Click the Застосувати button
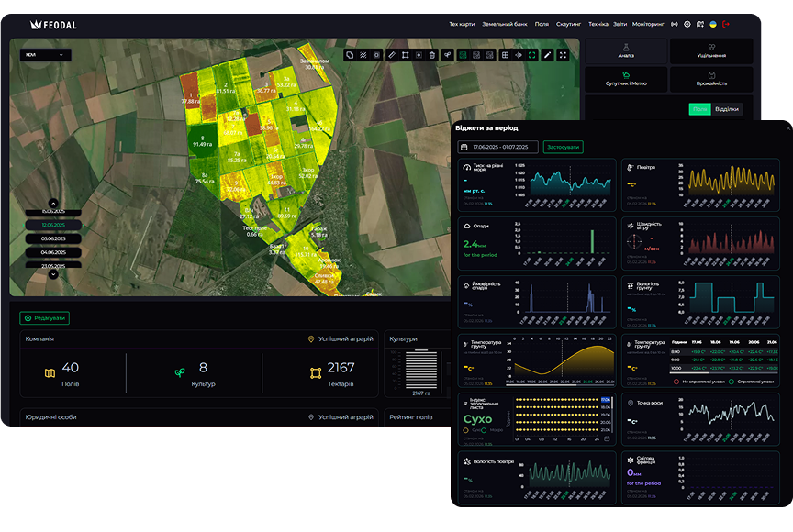Screen dimensions: 793x532 (563, 147)
